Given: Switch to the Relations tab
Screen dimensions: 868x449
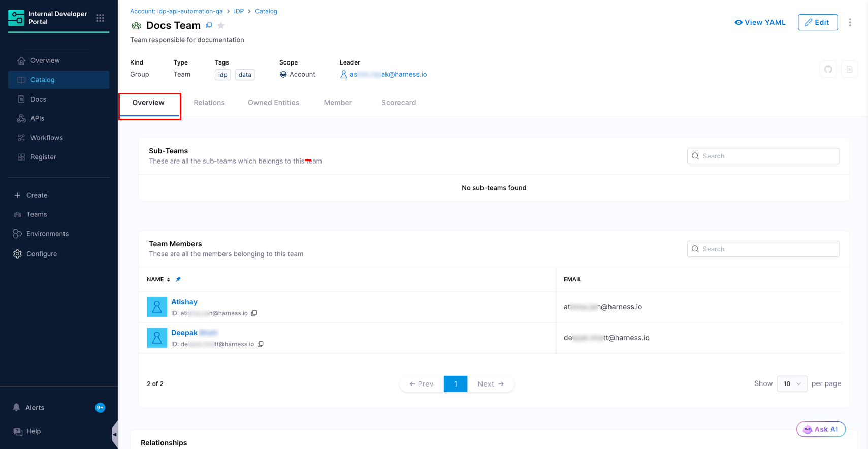Looking at the screenshot, I should (x=209, y=103).
